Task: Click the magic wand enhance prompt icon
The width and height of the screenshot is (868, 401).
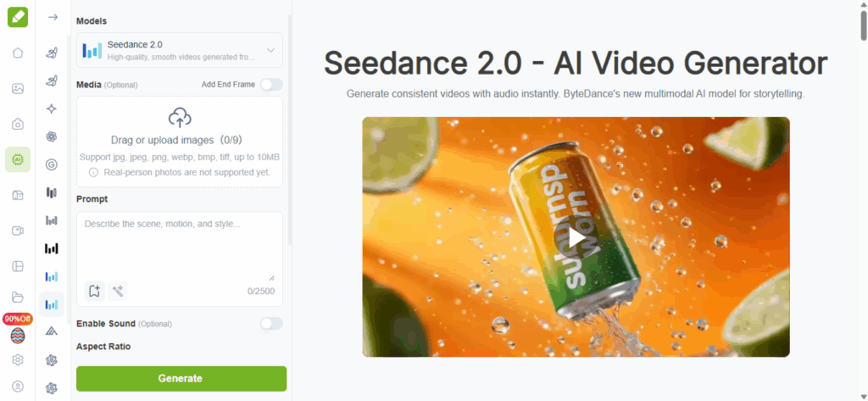Action: point(118,291)
